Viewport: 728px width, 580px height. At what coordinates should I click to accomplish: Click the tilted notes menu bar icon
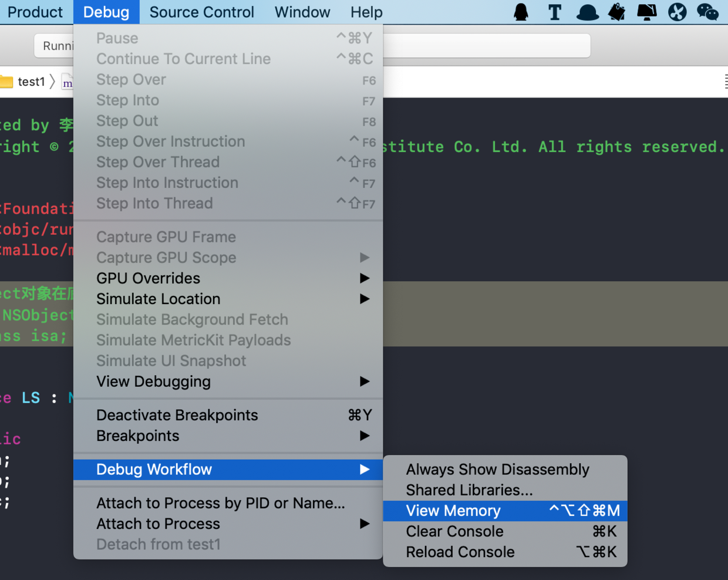pos(616,12)
